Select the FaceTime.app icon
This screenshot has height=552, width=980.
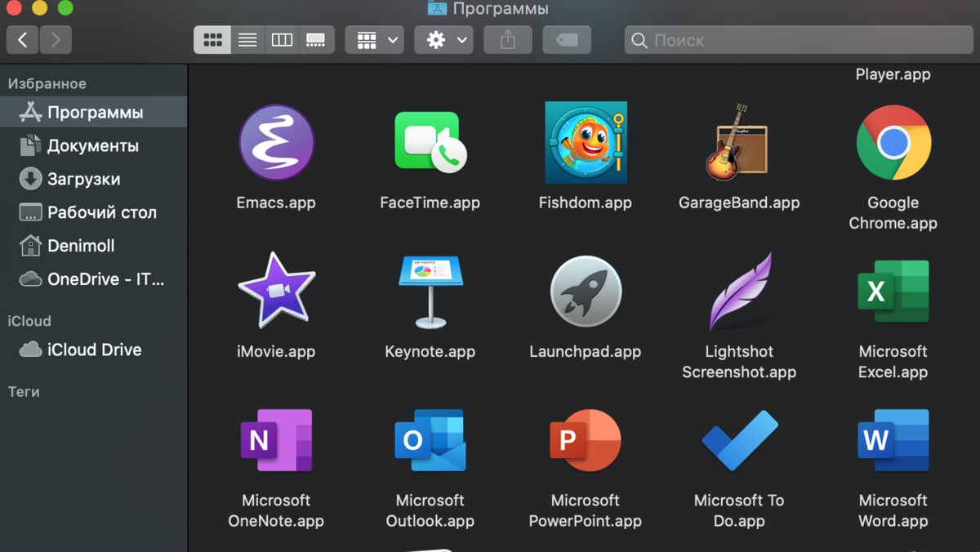point(430,142)
